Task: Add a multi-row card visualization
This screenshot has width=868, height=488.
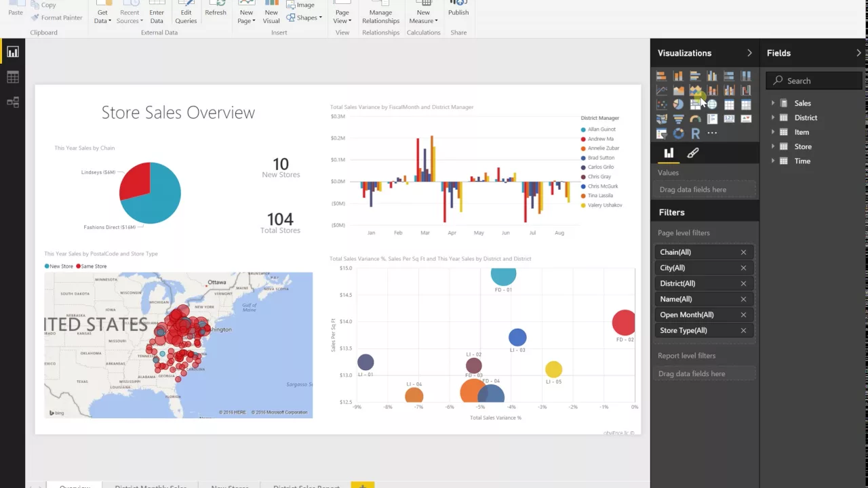Action: coord(712,119)
